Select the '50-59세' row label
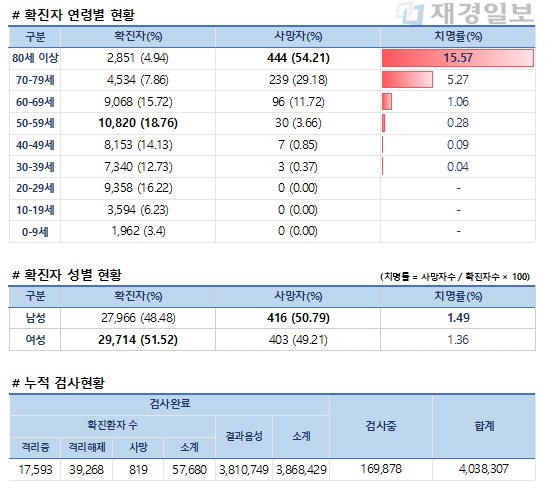 (35, 123)
